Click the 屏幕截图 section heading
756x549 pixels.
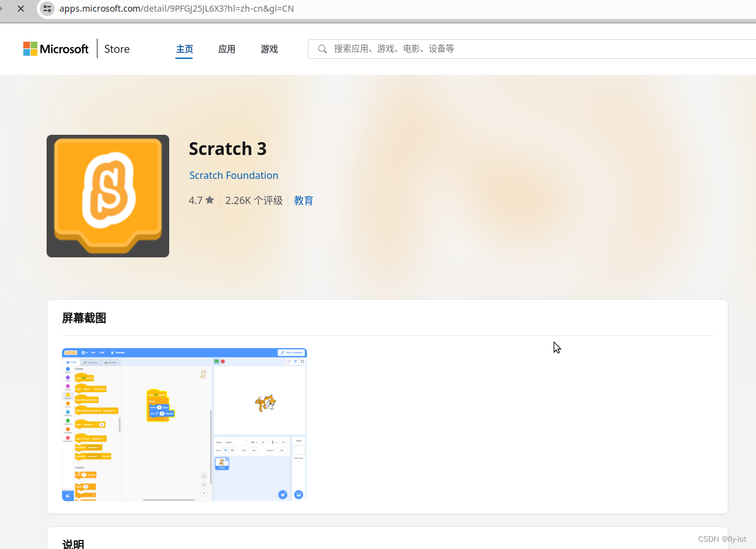pos(84,318)
